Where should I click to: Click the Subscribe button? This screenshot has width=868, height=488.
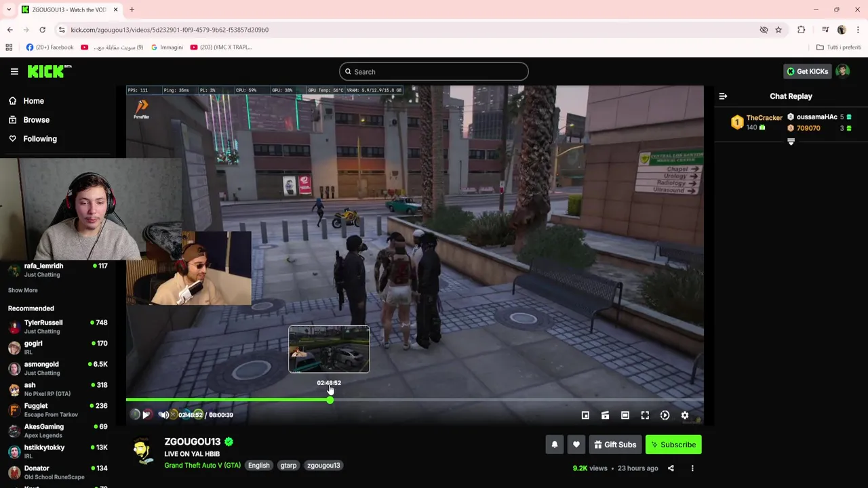[x=673, y=445]
